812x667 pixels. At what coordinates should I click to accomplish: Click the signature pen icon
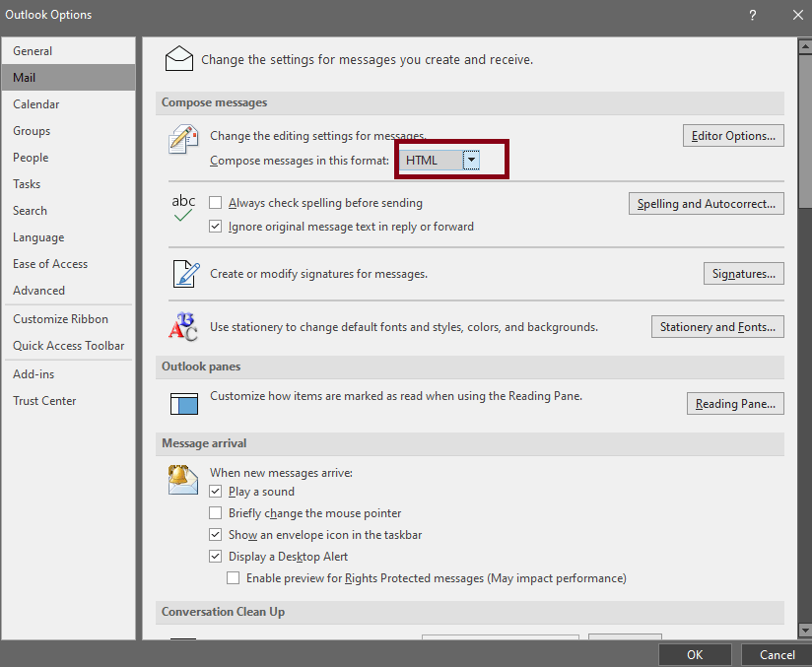pos(186,274)
